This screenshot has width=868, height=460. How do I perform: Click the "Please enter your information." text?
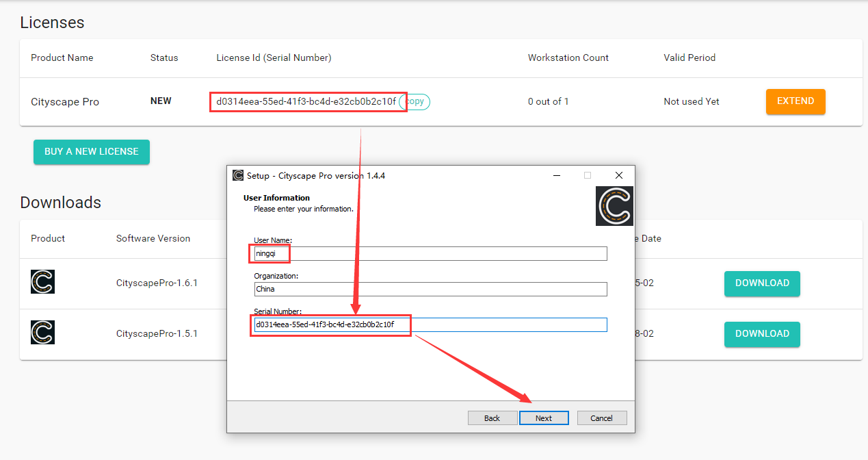(304, 209)
